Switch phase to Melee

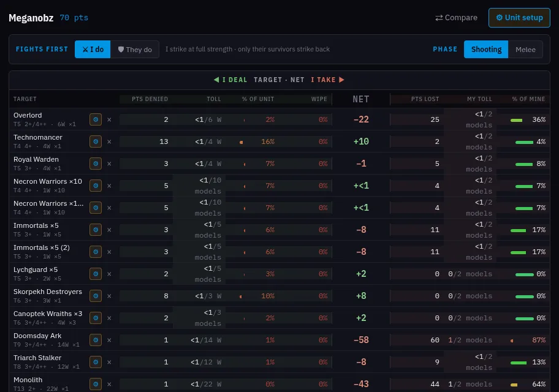(x=525, y=49)
